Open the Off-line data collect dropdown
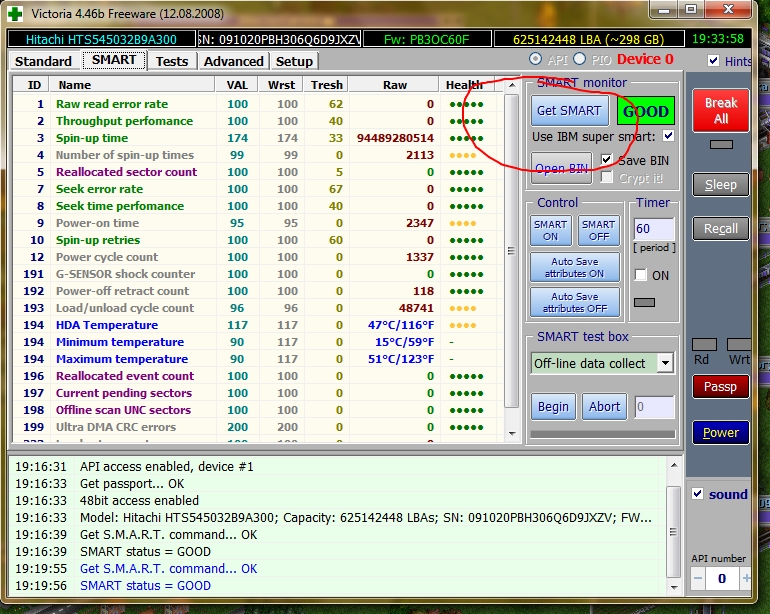This screenshot has height=614, width=770. [665, 363]
